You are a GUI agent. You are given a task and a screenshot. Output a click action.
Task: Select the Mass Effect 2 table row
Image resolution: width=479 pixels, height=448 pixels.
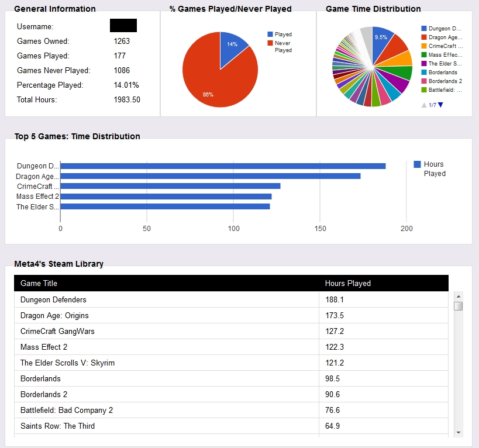pyautogui.click(x=231, y=347)
